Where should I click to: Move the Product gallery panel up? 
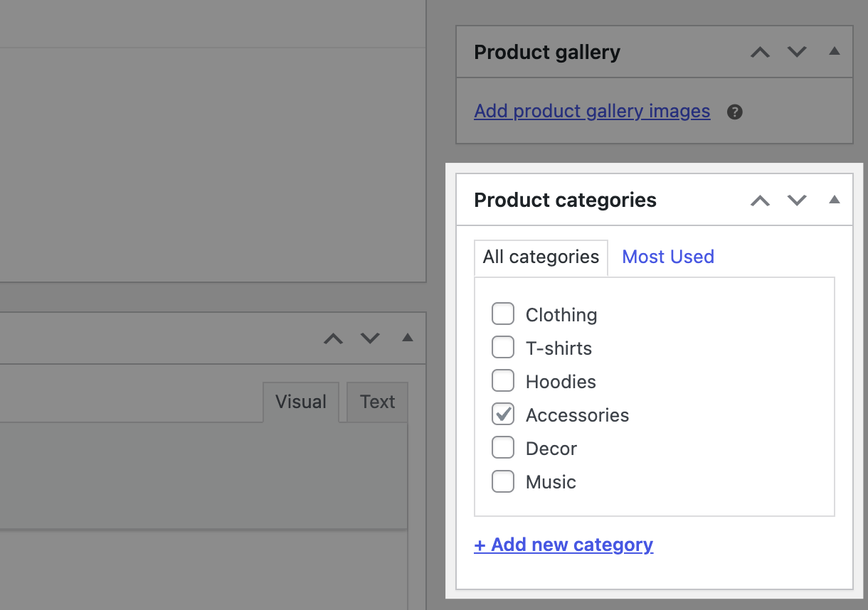760,52
